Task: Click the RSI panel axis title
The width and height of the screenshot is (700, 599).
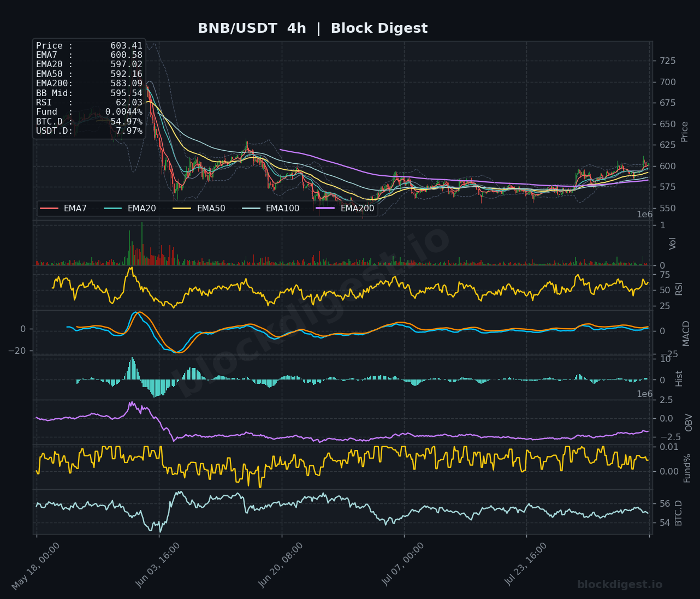Action: [x=679, y=289]
